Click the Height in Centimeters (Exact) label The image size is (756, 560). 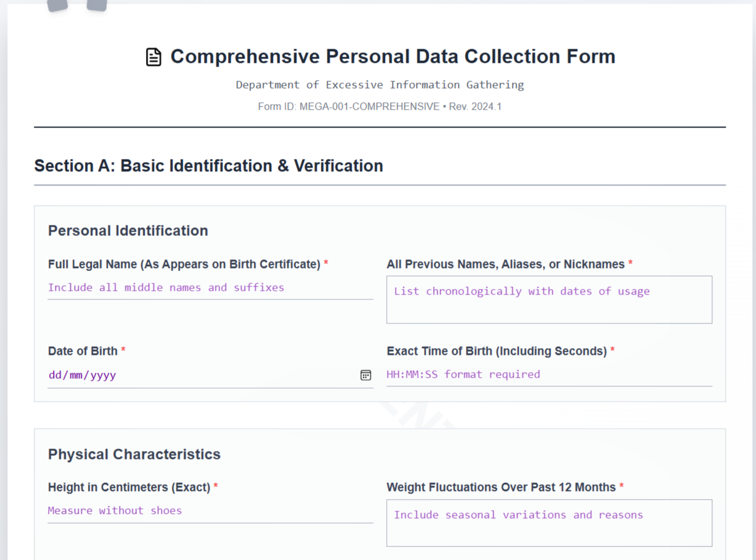click(x=129, y=487)
